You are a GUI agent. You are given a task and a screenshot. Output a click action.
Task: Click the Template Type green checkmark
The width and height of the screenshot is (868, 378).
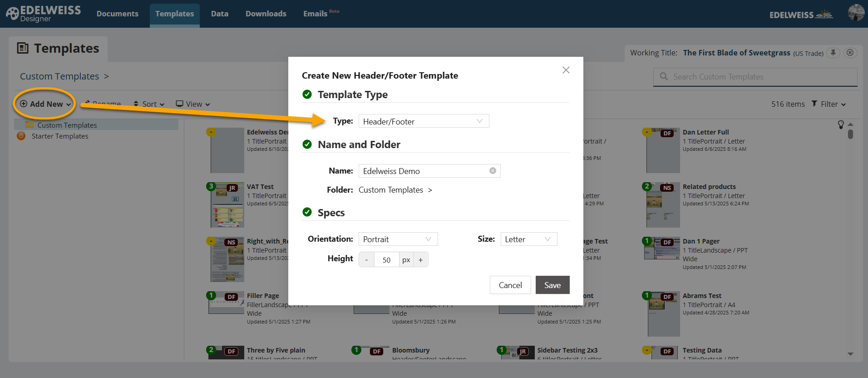click(307, 94)
